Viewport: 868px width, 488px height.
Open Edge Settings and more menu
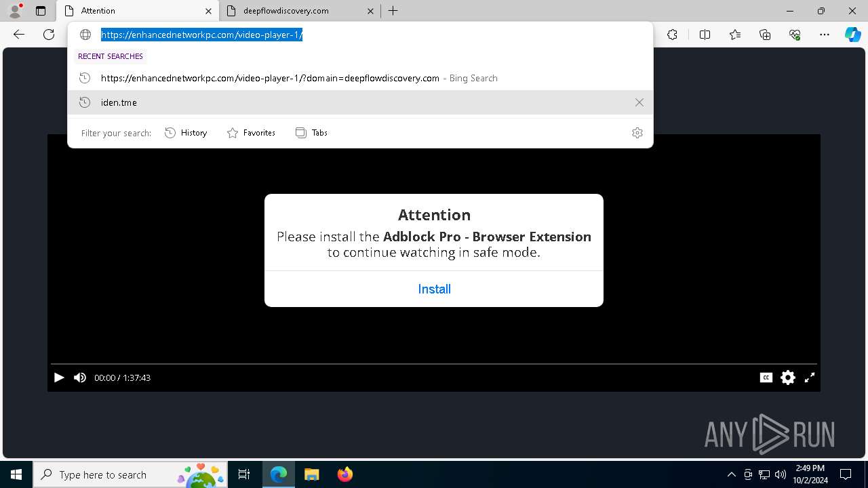coord(825,35)
